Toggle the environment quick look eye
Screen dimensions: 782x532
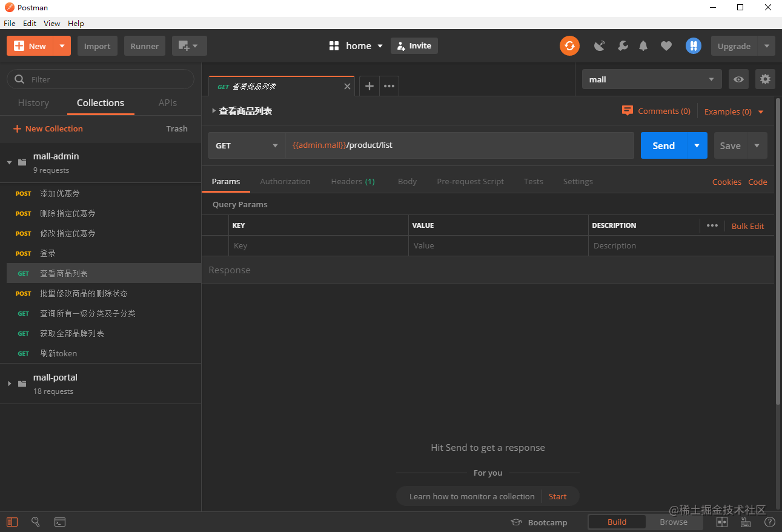click(x=738, y=79)
